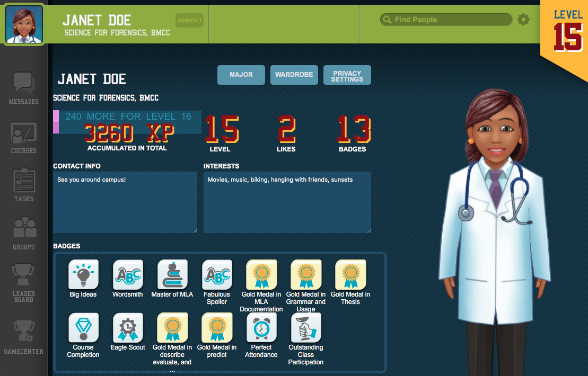Open Privacy Settings
588x376 pixels.
(347, 75)
